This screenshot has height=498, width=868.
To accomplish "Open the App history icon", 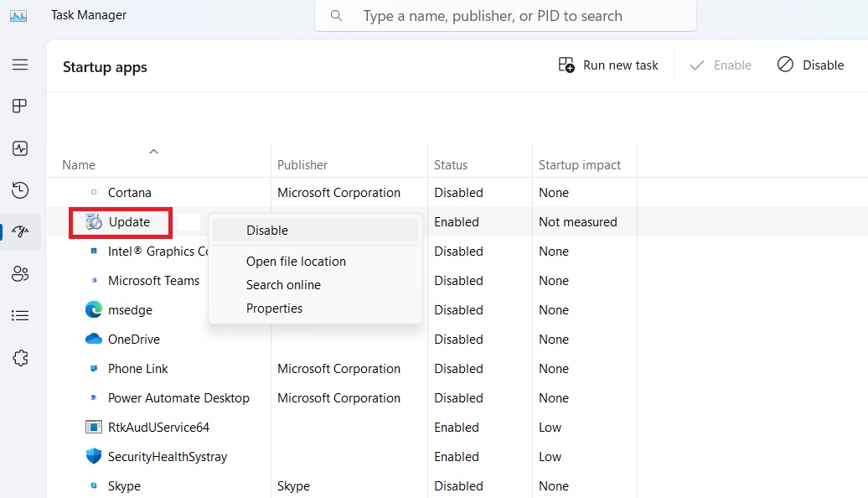I will coord(21,190).
